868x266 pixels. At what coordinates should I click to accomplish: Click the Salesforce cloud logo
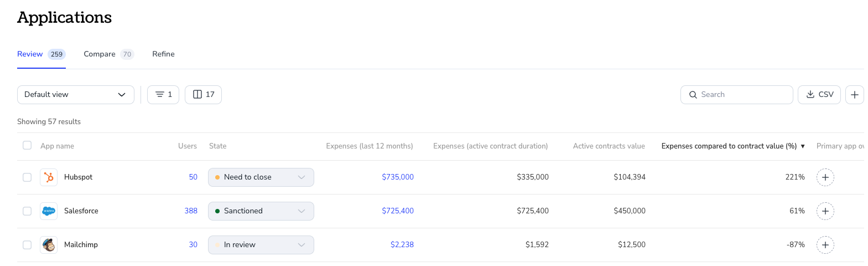click(x=49, y=211)
